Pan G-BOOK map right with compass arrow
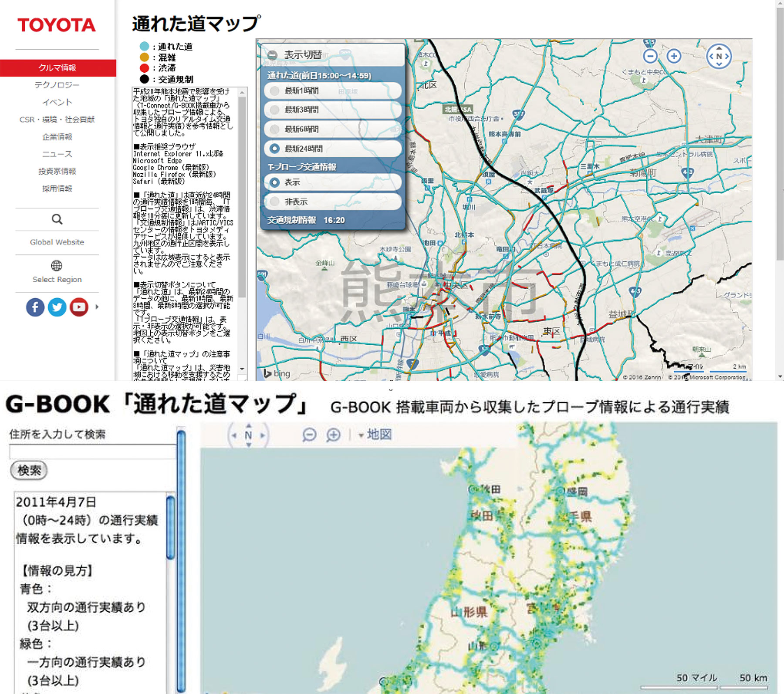This screenshot has height=694, width=784. [x=262, y=435]
